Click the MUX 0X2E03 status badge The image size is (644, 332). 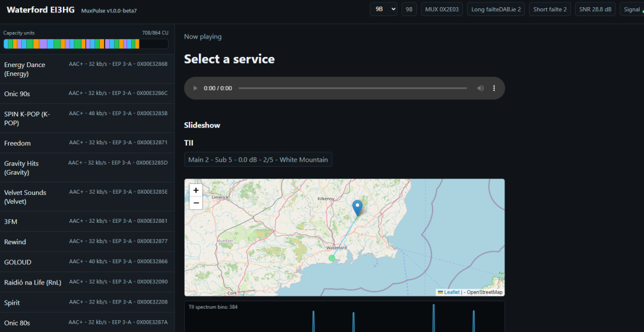pos(443,9)
